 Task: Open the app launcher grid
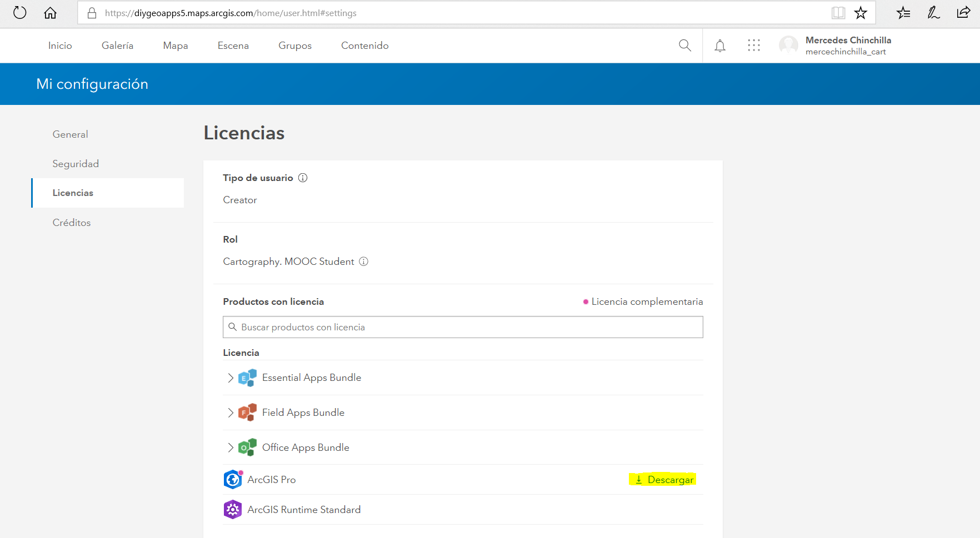(x=754, y=46)
